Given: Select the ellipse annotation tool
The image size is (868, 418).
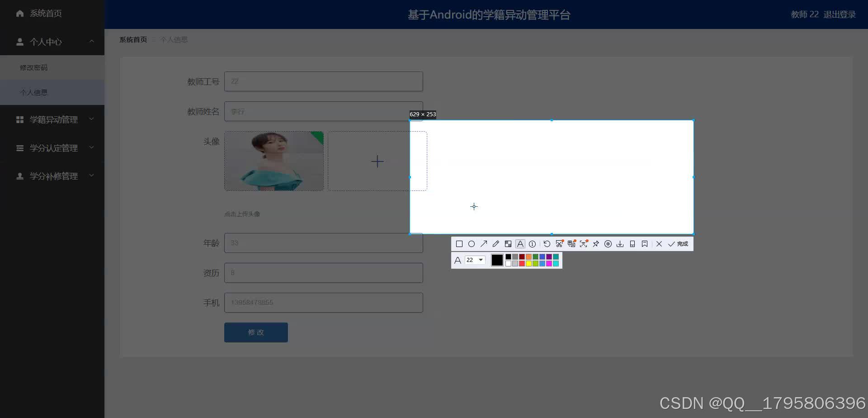Looking at the screenshot, I should 472,244.
